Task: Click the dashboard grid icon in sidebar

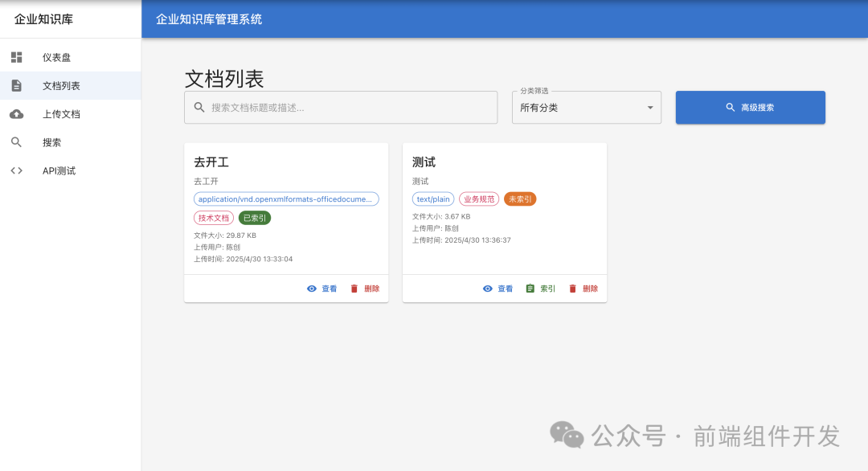Action: [x=17, y=57]
